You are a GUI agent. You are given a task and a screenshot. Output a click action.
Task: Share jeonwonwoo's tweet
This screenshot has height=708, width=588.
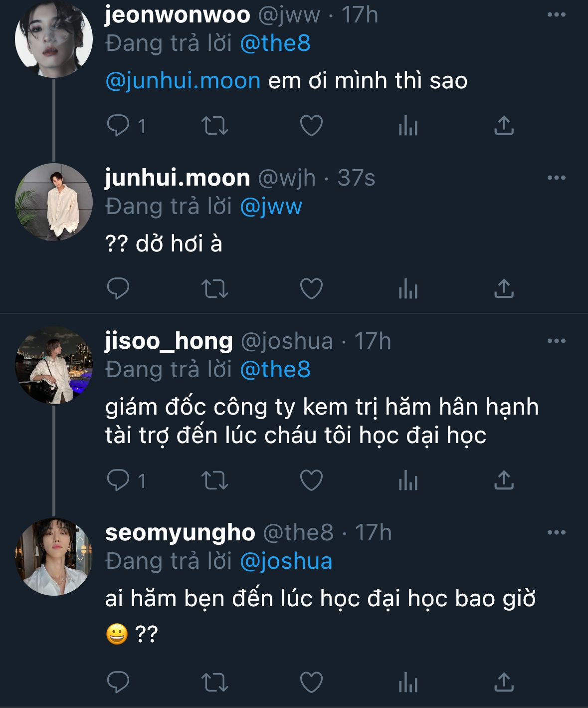click(504, 126)
